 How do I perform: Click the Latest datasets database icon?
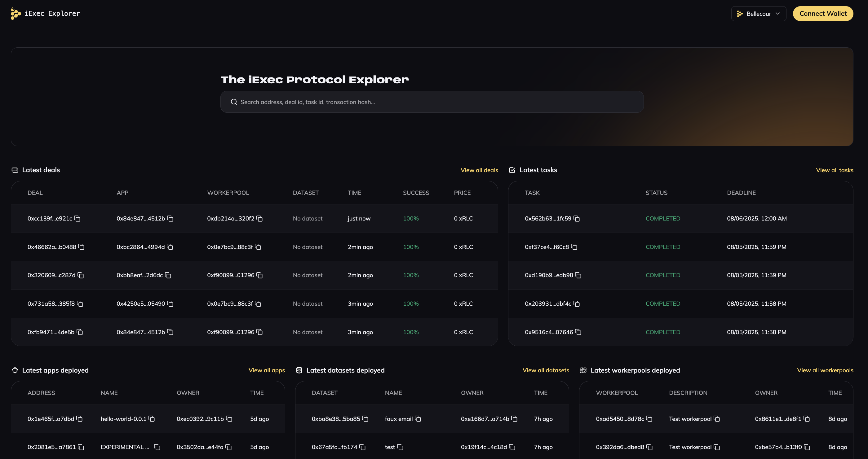(299, 370)
